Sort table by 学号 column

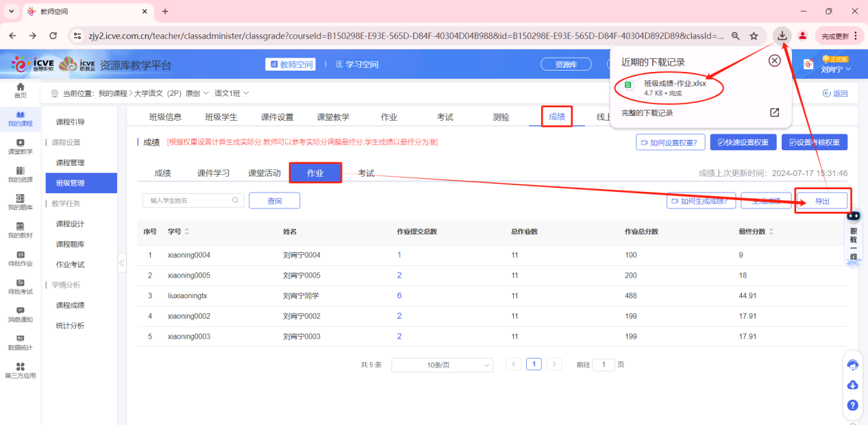click(187, 232)
